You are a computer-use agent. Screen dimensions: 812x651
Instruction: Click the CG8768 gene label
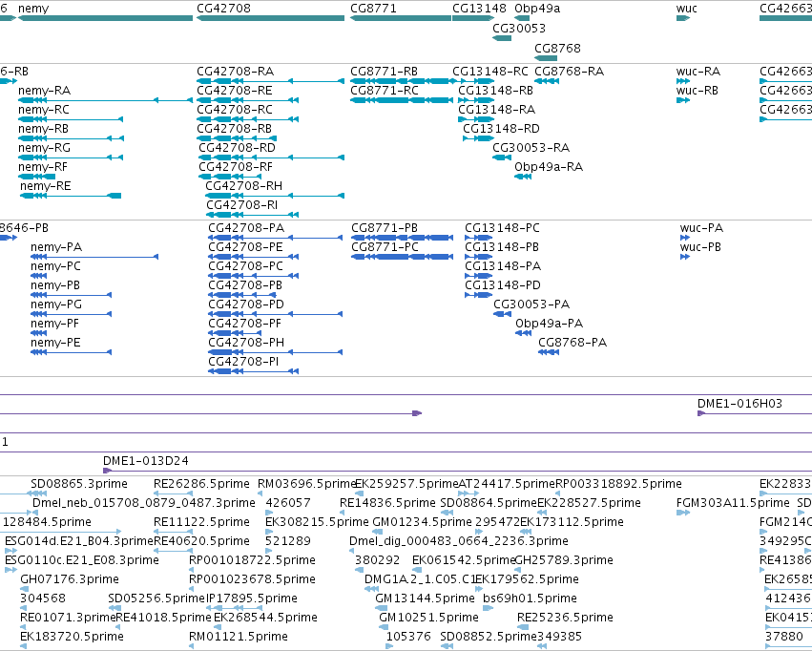click(x=557, y=48)
